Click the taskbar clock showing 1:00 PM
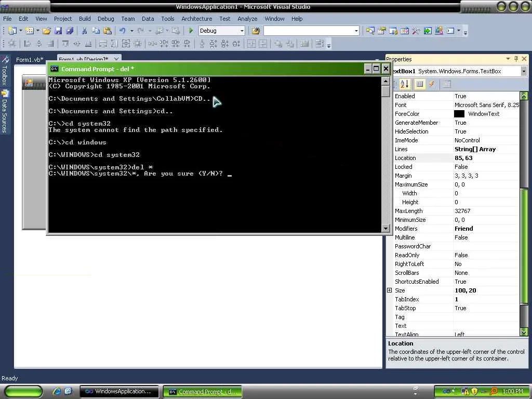Image resolution: width=532 pixels, height=399 pixels. 513,391
